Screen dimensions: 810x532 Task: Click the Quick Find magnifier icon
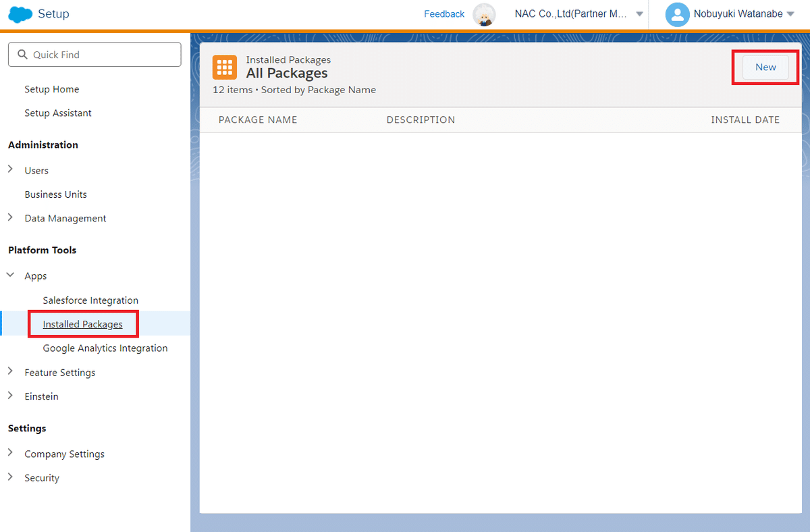click(23, 55)
